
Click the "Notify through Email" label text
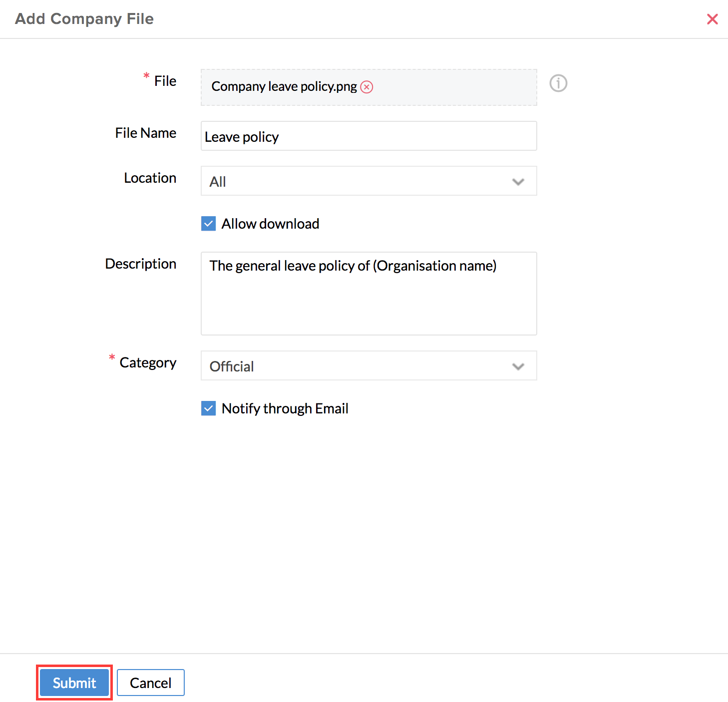[285, 408]
